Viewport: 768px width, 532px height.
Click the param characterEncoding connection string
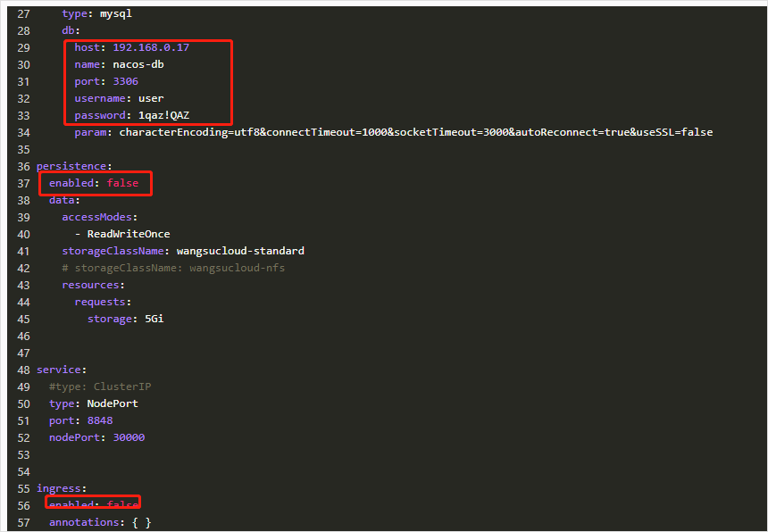[415, 132]
